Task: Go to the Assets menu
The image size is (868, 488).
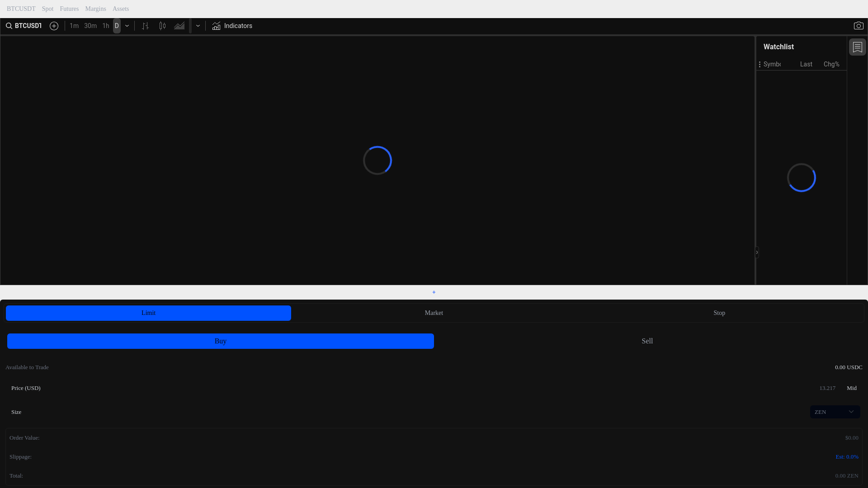Action: 121,9
